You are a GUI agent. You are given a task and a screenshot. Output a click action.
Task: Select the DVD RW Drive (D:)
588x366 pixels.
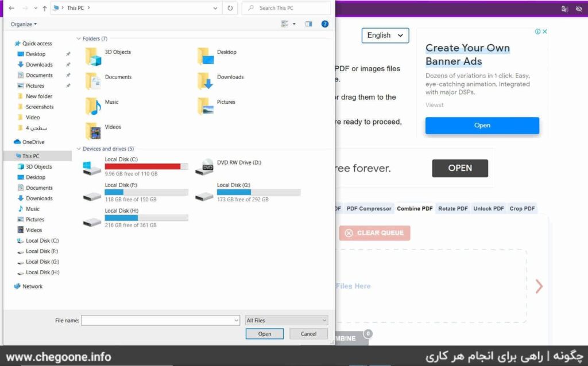click(228, 167)
